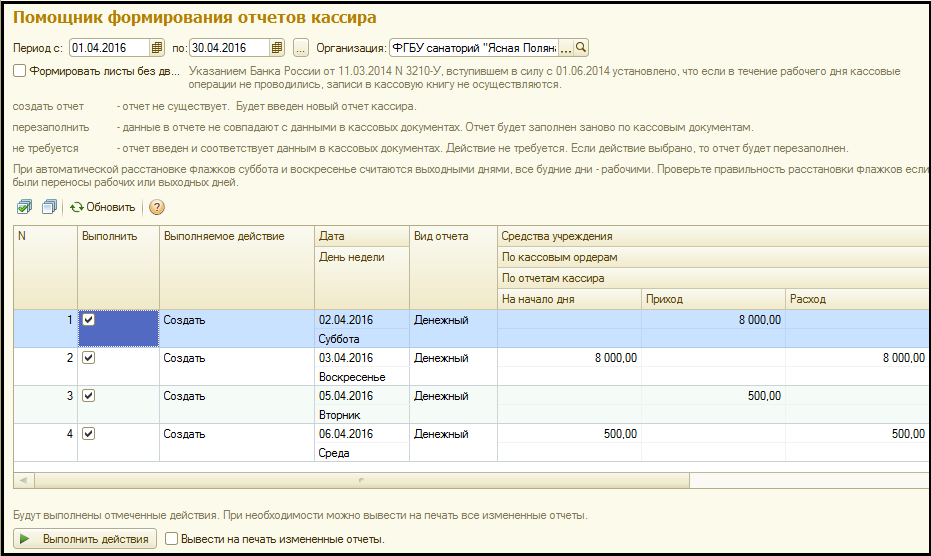Click the Обновить refresh button

point(102,207)
